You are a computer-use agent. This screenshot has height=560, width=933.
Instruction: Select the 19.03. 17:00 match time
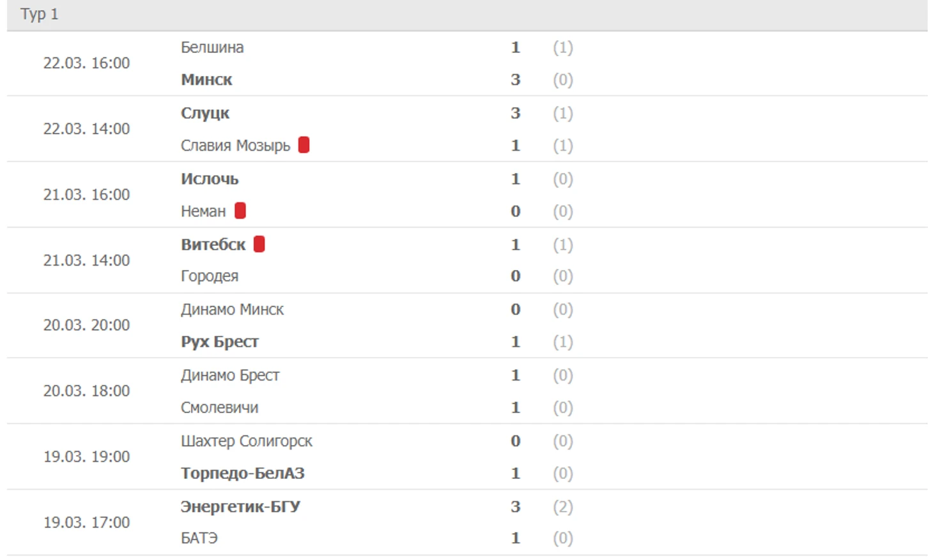click(x=86, y=522)
